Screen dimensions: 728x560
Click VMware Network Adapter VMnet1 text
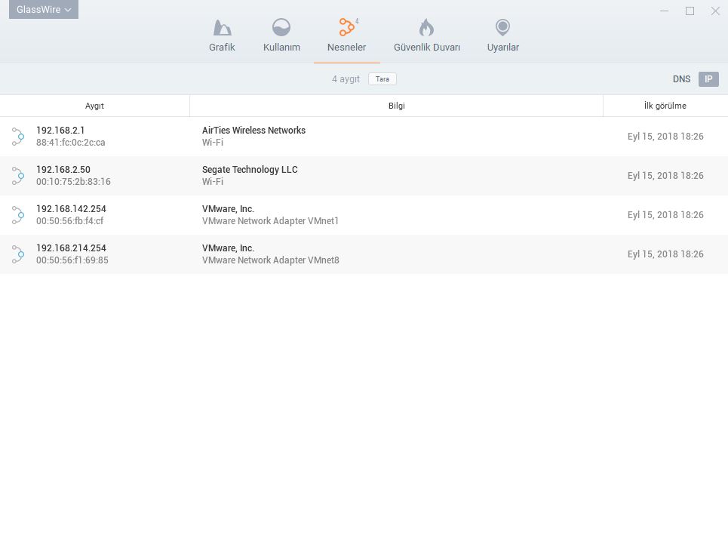[270, 221]
